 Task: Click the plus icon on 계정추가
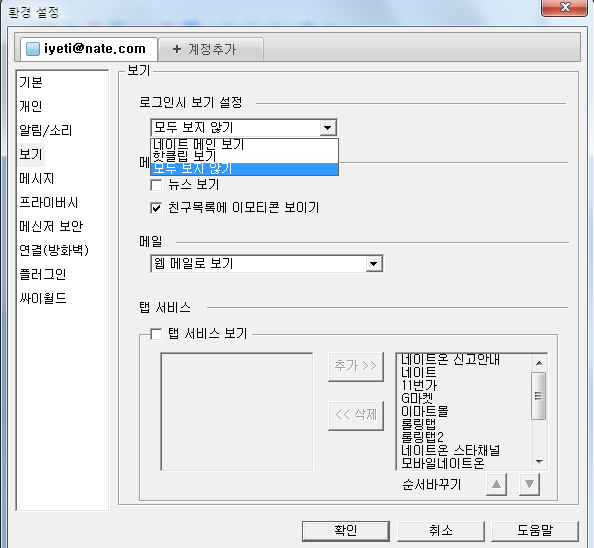(177, 49)
